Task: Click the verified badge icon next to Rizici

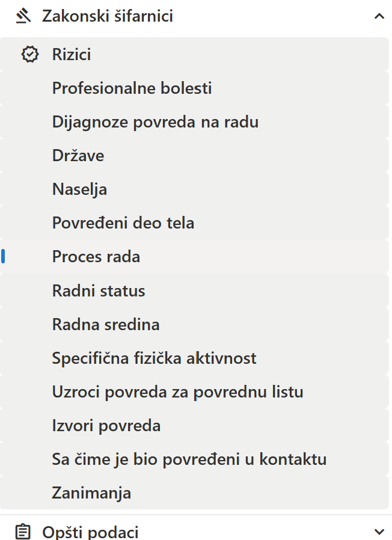Action: [30, 54]
